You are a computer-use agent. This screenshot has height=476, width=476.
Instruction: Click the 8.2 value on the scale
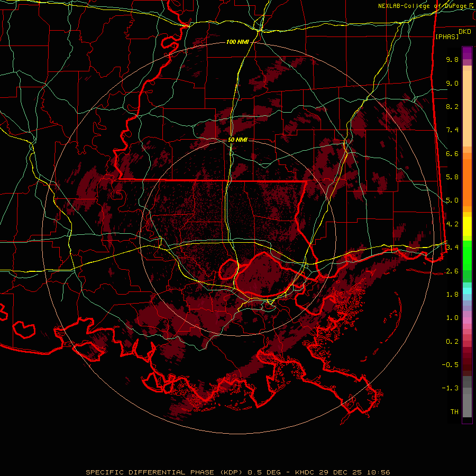[452, 106]
